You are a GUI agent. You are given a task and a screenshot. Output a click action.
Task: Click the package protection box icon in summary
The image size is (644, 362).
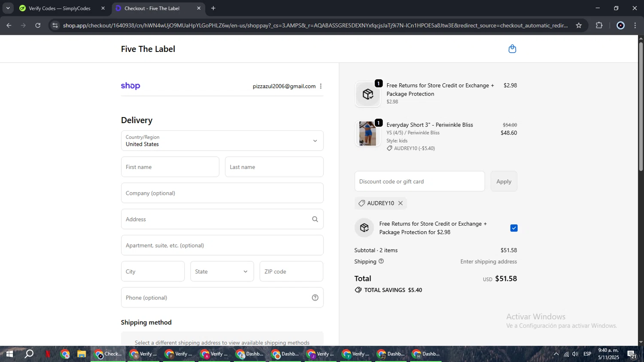tap(364, 228)
